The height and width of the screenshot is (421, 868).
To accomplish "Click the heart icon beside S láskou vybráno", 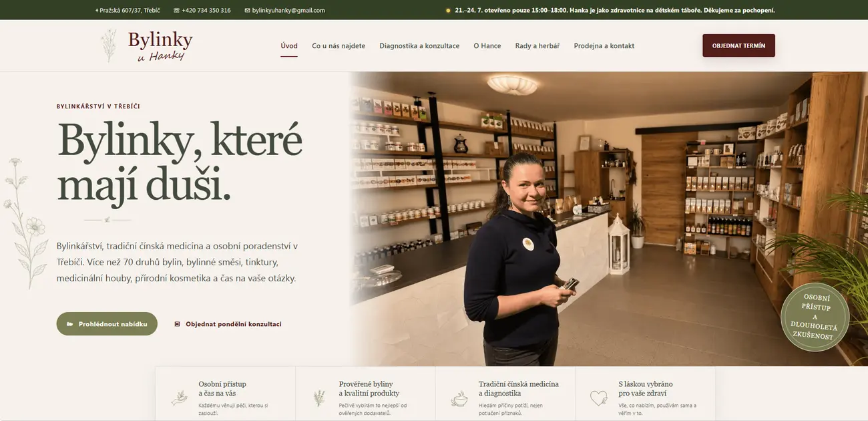I will (x=599, y=398).
